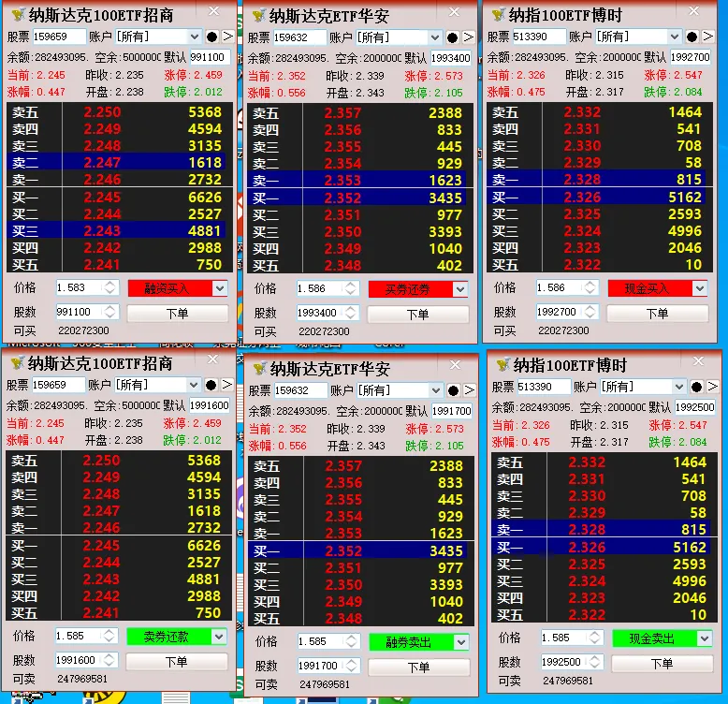Screen dimensions: 728x704
Task: Click the > arrow in the 现金卖出 window
Action: [713, 387]
